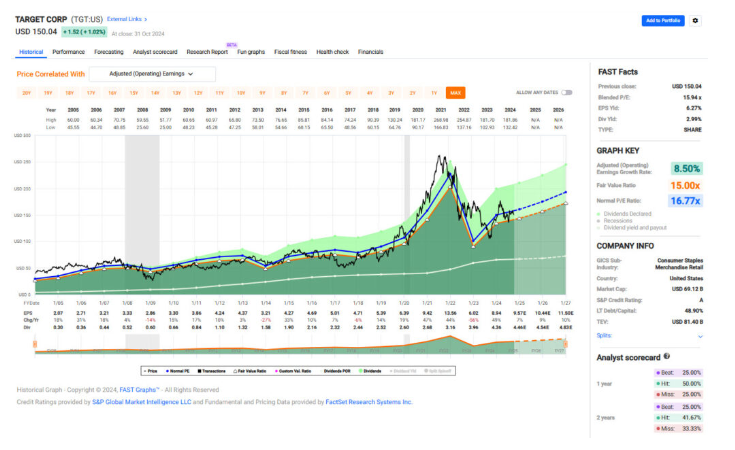
Task: Click the Div Yld 2.99% value
Action: [694, 119]
